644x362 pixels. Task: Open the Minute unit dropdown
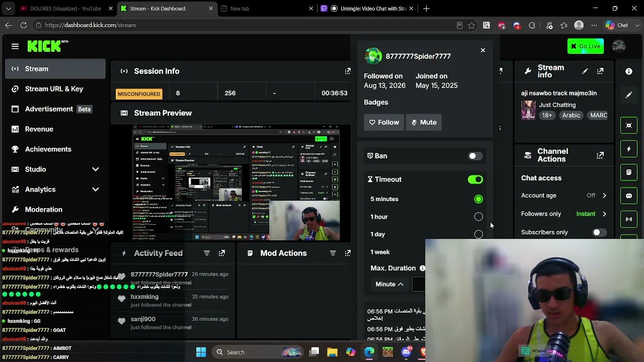point(389,284)
